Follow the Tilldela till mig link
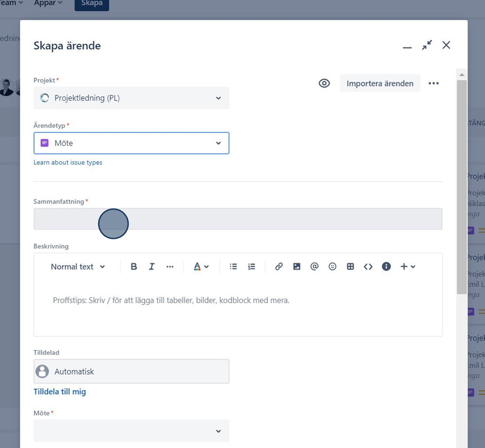485x448 pixels. [60, 392]
